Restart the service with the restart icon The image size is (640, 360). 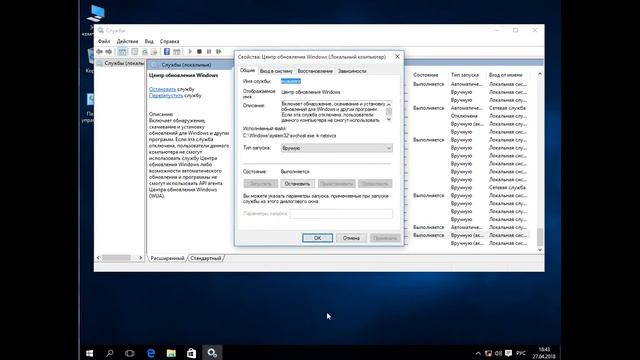click(219, 52)
